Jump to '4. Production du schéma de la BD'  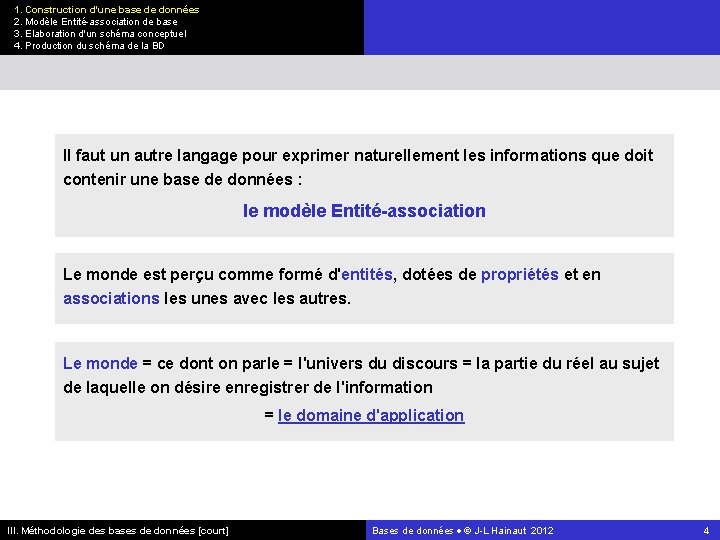click(89, 45)
